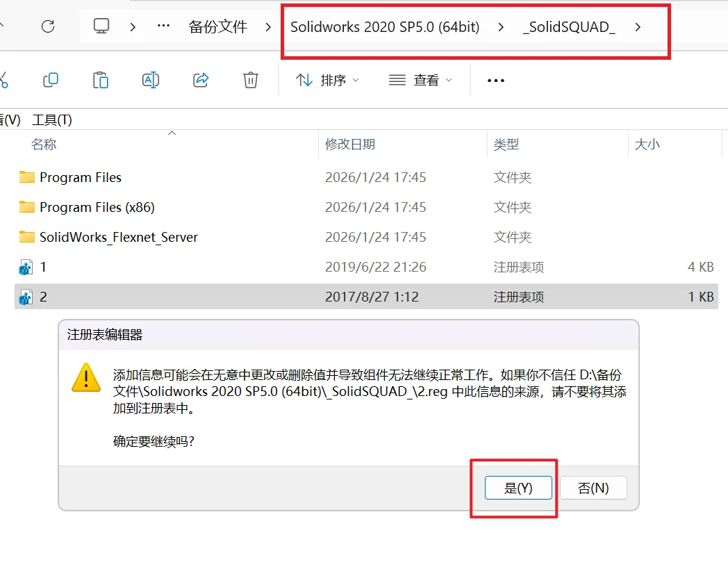Image resolution: width=728 pixels, height=569 pixels.
Task: Expand the chevron after the monitor icon
Action: 133,27
